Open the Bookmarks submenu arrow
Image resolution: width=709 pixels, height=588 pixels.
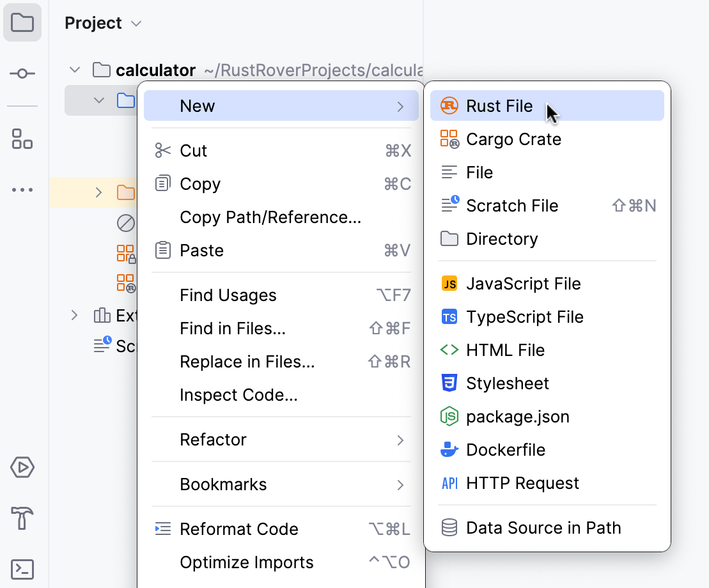[x=400, y=485]
